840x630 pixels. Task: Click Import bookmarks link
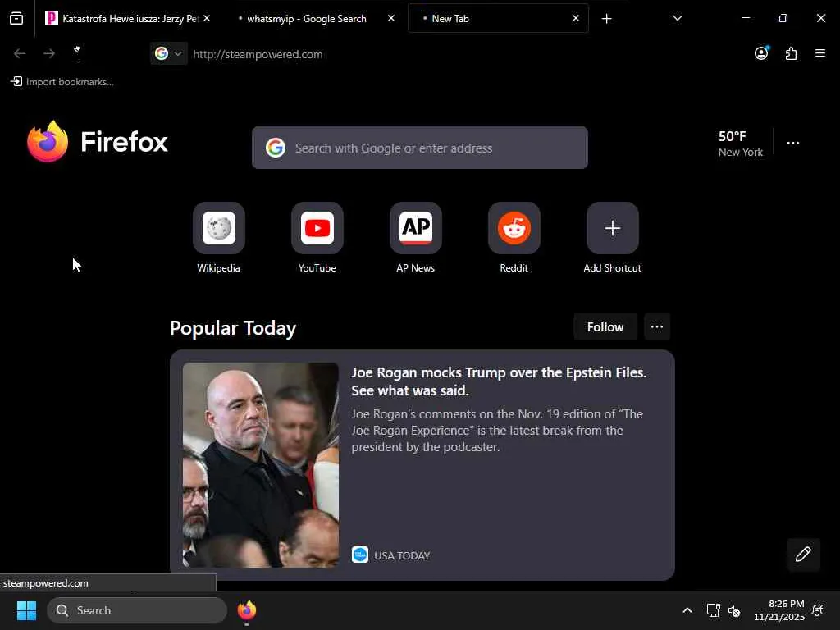coord(62,82)
